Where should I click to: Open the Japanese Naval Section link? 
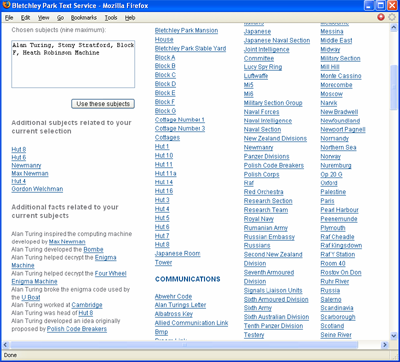[277, 40]
